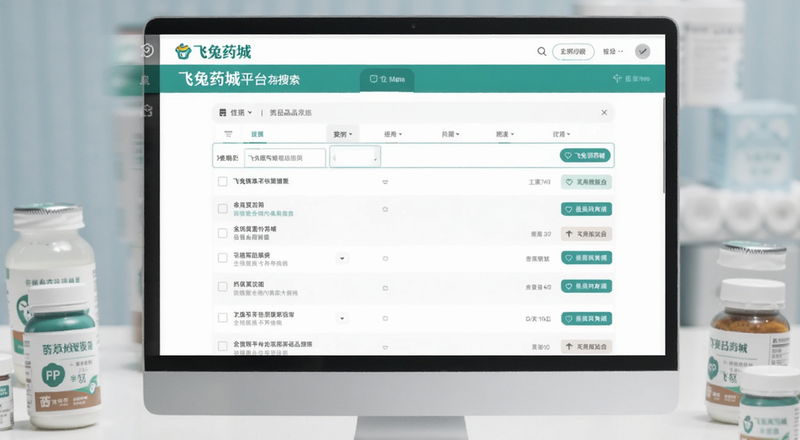
Task: Click the link at the banner's right end
Action: pyautogui.click(x=631, y=79)
